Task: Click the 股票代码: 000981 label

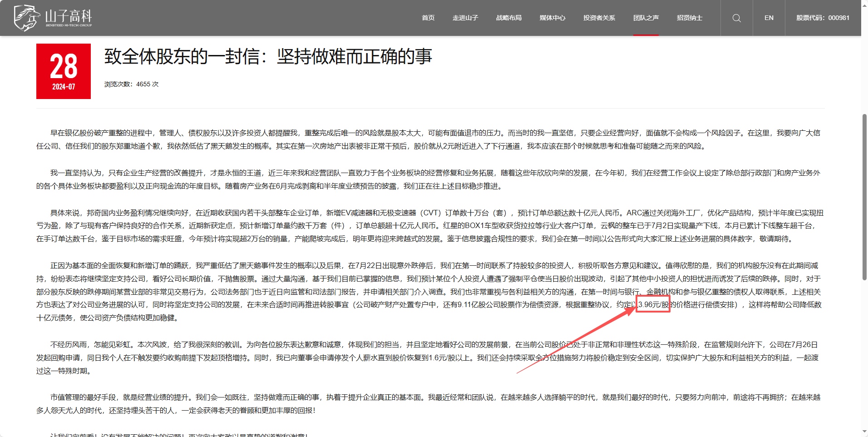Action: (823, 18)
